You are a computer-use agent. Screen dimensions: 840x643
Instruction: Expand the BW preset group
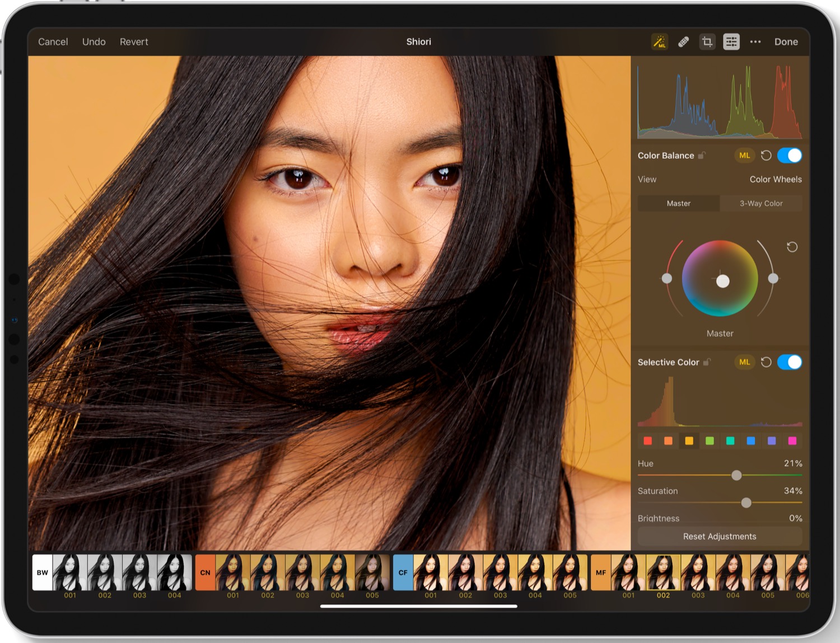(x=43, y=572)
